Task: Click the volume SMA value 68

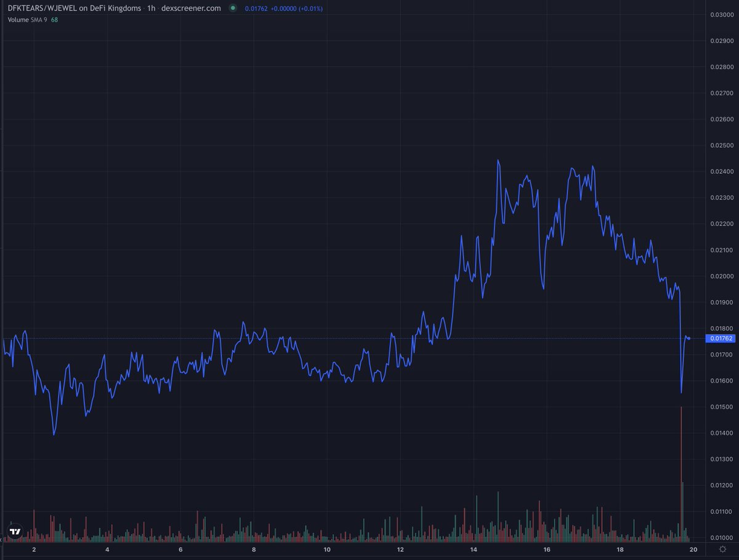Action: (x=55, y=20)
